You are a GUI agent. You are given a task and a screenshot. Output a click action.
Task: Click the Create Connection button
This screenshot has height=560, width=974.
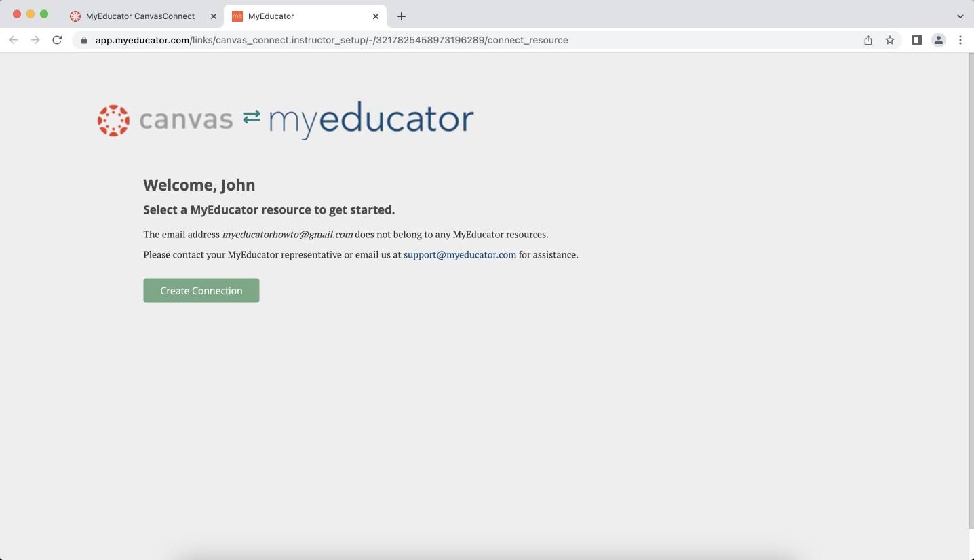coord(201,290)
